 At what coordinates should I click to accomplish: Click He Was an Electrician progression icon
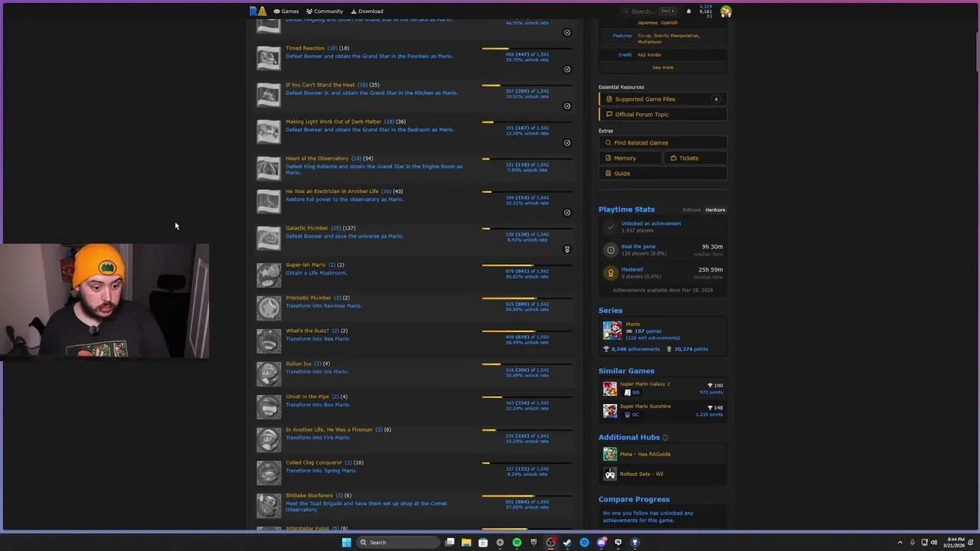[567, 212]
